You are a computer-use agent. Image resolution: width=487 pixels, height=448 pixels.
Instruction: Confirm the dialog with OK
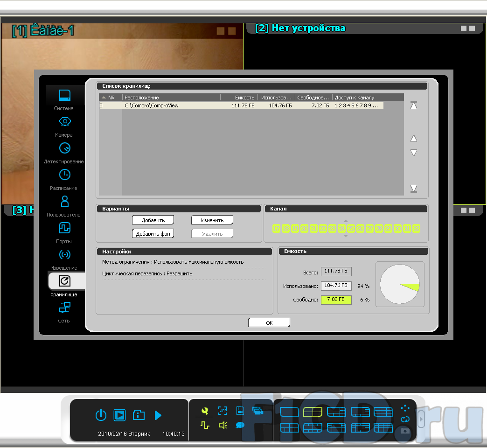pos(269,323)
